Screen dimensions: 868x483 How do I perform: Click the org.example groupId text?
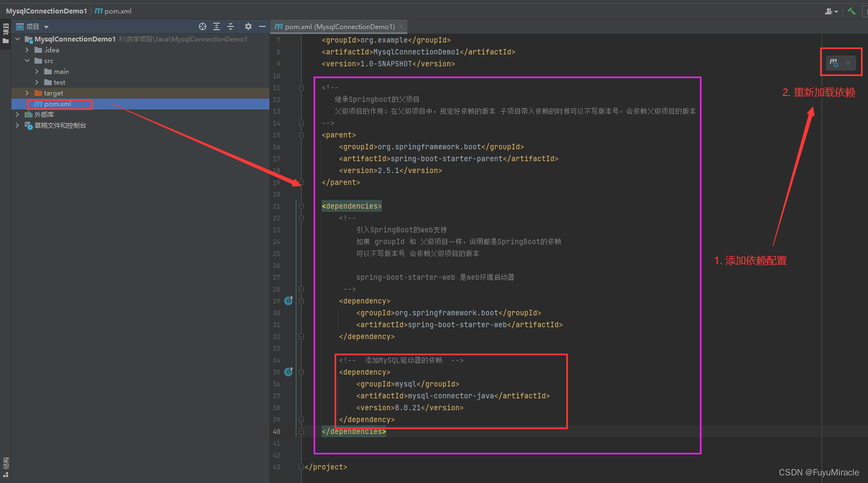384,40
